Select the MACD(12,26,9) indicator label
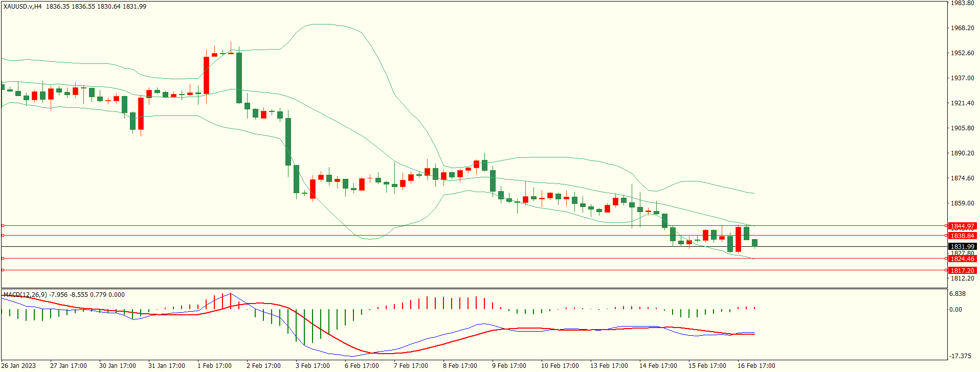The width and height of the screenshot is (980, 372). click(x=25, y=294)
